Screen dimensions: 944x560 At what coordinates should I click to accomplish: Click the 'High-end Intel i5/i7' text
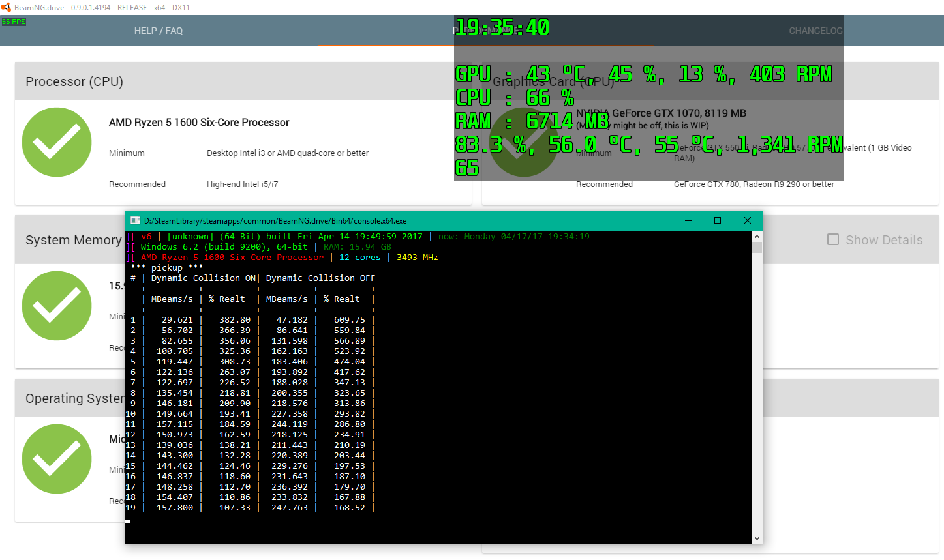[x=243, y=184]
